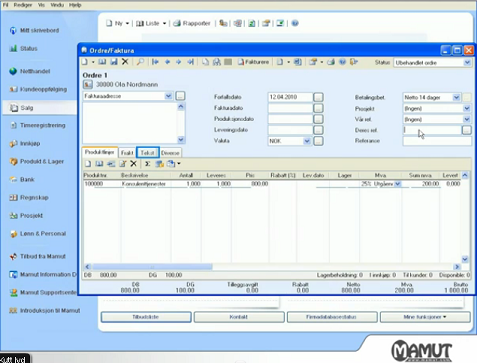The image size is (477, 363).
Task: Switch to the Tekst tab
Action: pyautogui.click(x=148, y=153)
